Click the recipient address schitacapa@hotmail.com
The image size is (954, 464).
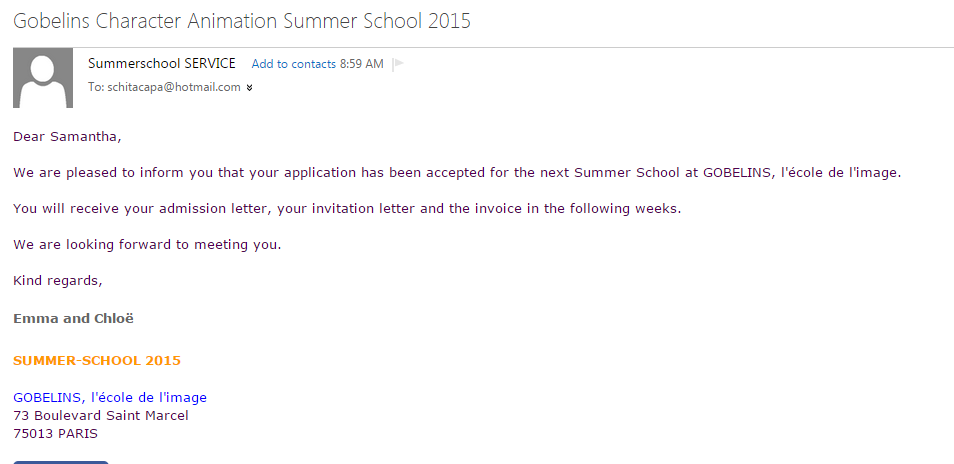click(x=174, y=87)
